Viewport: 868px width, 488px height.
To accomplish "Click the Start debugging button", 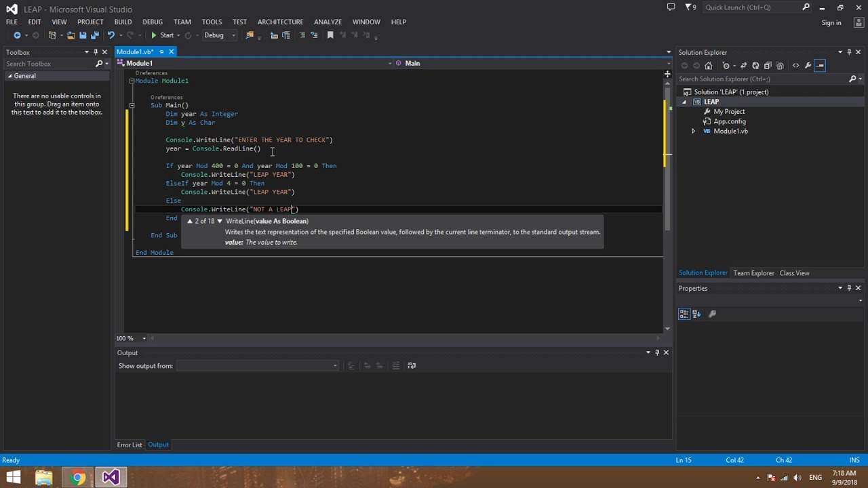I will click(x=162, y=35).
